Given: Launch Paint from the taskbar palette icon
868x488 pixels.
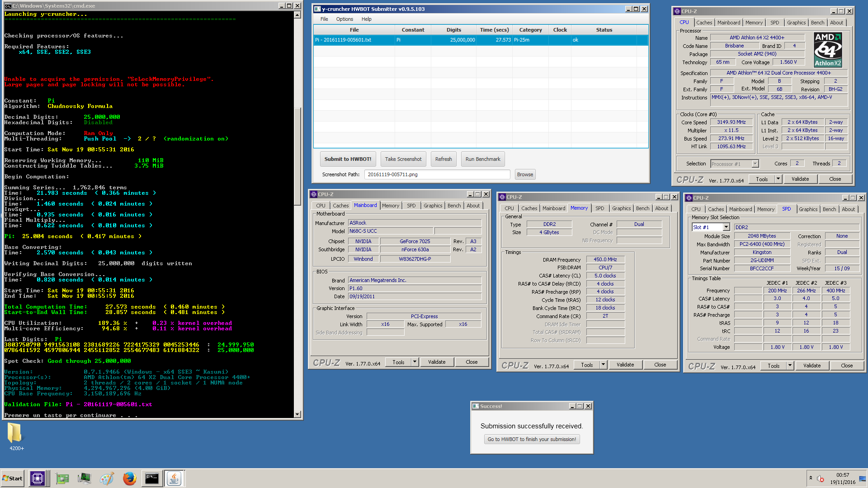Looking at the screenshot, I should click(107, 479).
